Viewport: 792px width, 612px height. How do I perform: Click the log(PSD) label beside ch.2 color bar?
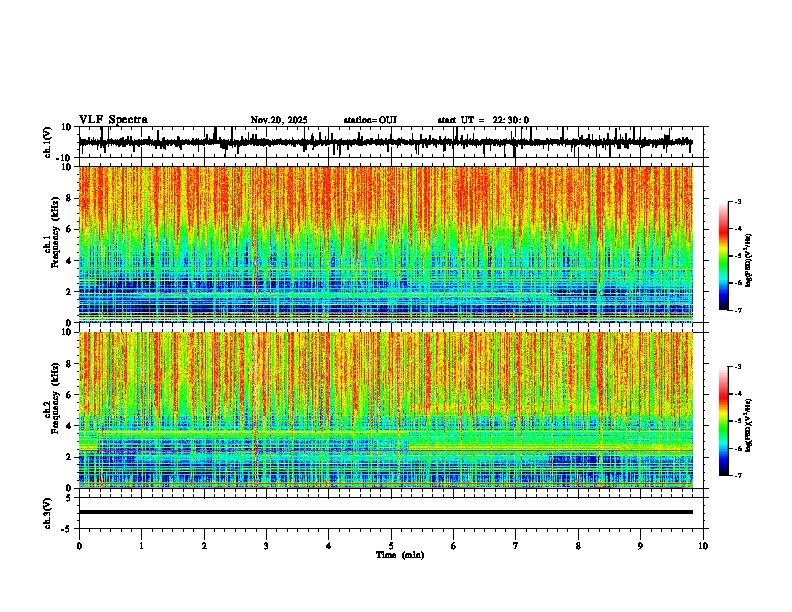pos(749,423)
